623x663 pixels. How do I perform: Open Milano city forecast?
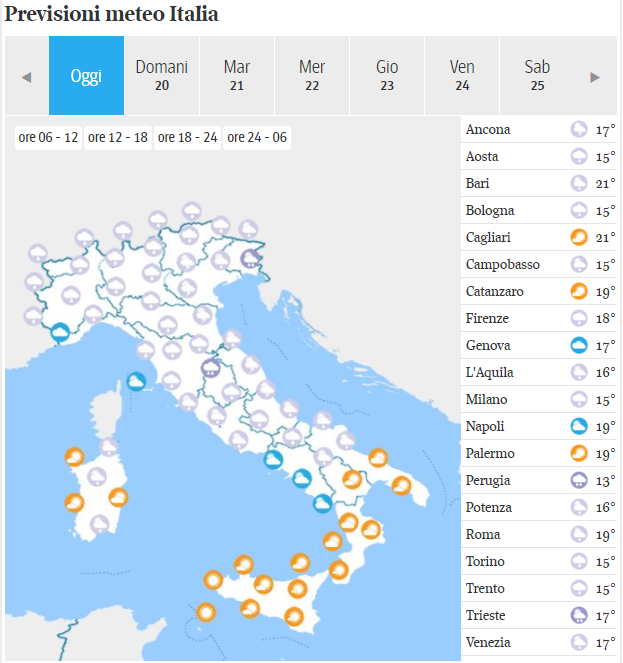[486, 400]
